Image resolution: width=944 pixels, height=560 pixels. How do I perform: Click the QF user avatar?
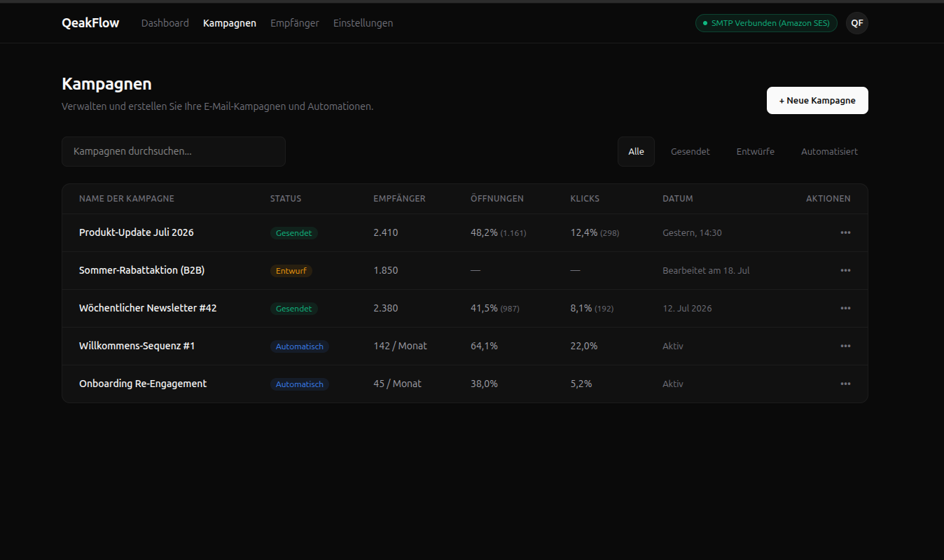pyautogui.click(x=857, y=23)
